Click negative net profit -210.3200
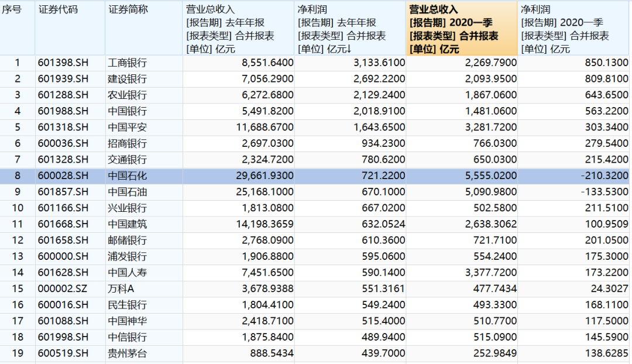Viewport: 632px width, 364px height. (x=604, y=176)
